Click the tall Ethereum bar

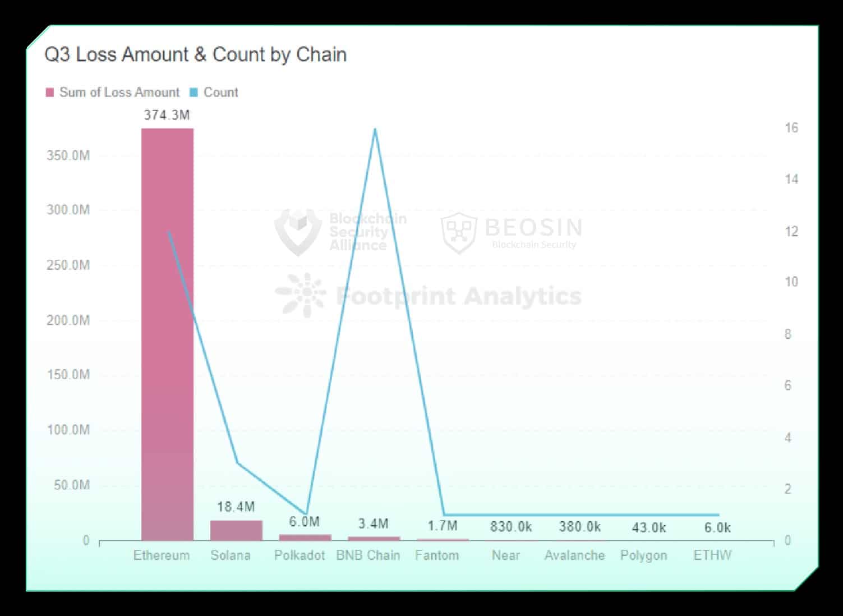[x=167, y=334]
